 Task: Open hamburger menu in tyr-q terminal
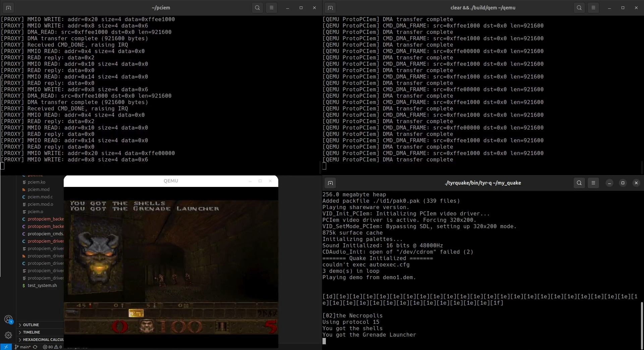click(593, 183)
